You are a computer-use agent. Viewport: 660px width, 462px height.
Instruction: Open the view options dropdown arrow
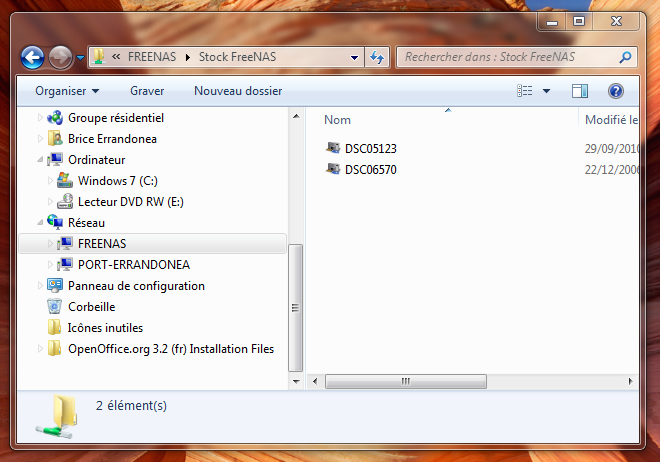click(x=546, y=91)
